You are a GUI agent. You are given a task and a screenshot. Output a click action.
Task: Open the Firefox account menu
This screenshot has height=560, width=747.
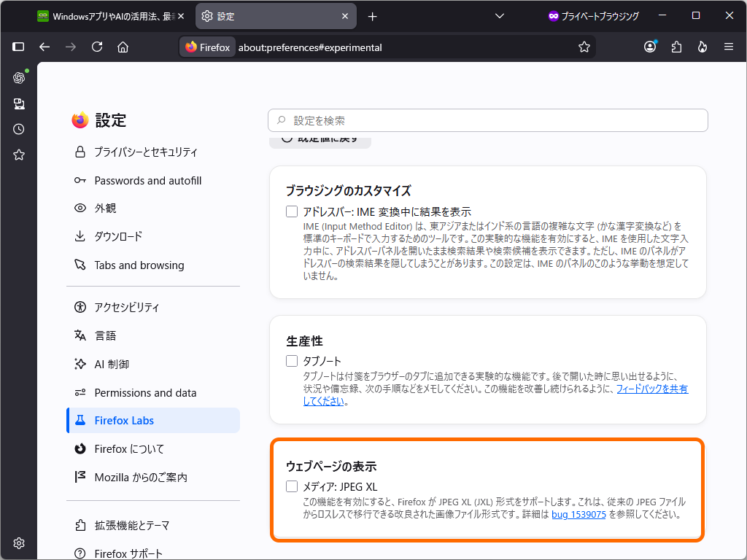[650, 47]
